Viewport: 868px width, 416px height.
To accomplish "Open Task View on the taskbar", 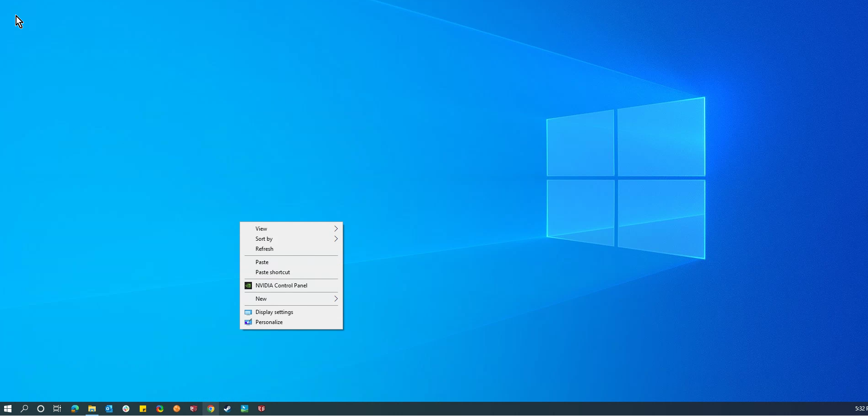I will [57, 409].
